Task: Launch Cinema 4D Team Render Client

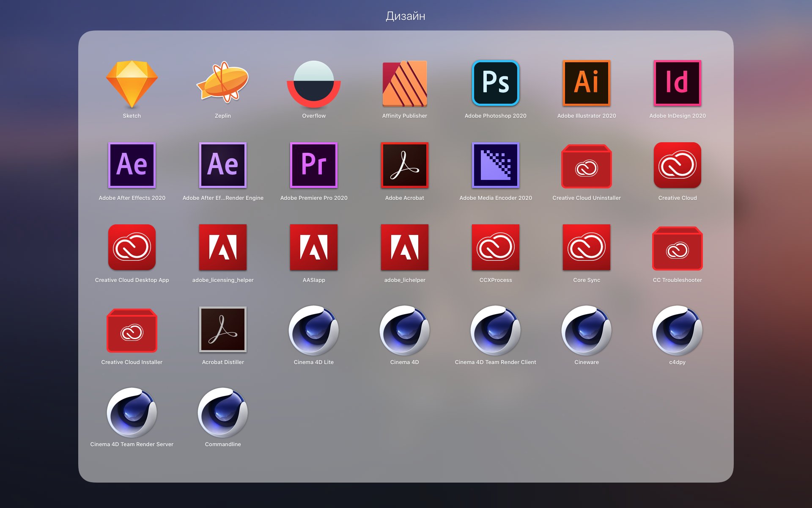Action: [496, 330]
